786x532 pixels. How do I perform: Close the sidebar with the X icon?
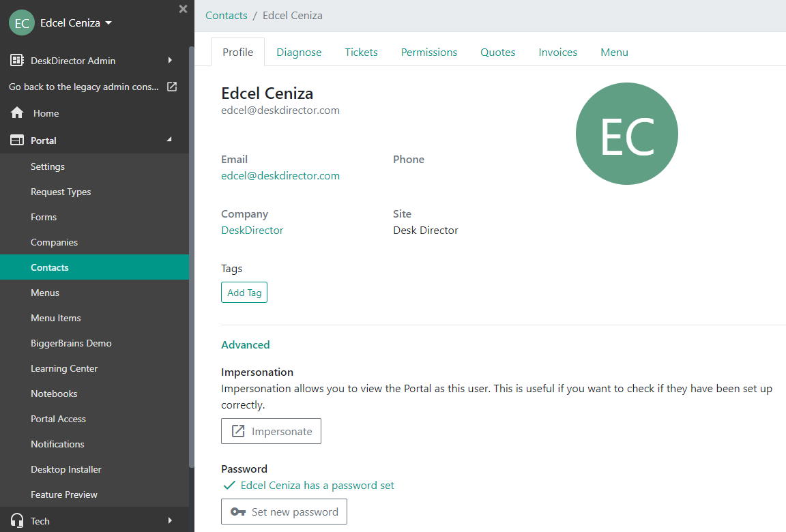(183, 9)
